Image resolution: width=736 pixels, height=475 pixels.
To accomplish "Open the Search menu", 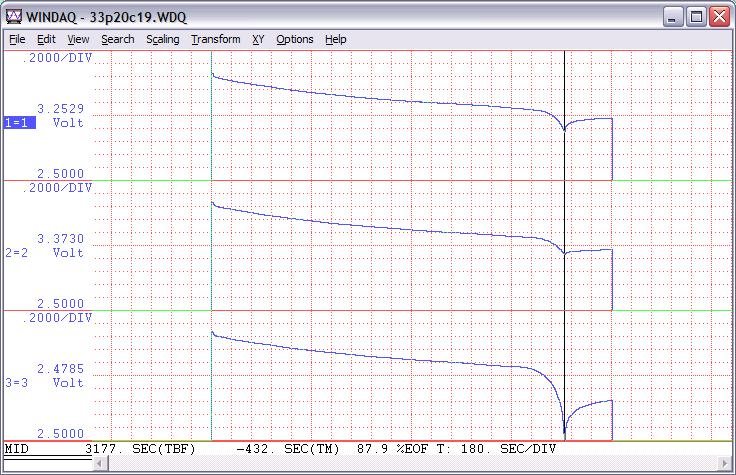I will point(118,39).
